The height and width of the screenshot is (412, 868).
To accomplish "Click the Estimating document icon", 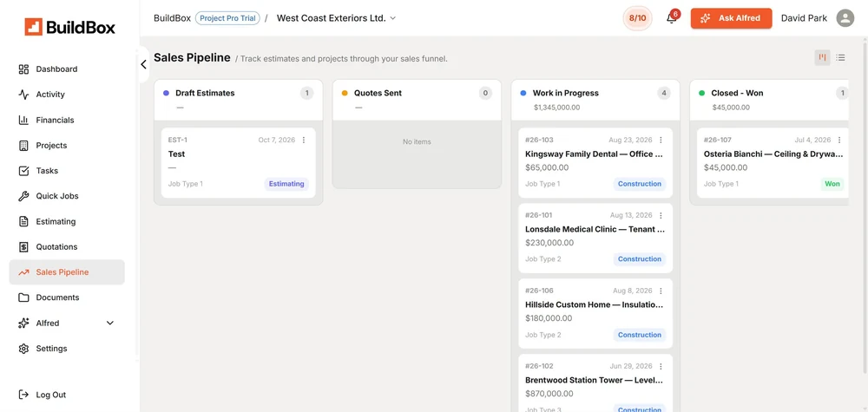I will tap(23, 221).
